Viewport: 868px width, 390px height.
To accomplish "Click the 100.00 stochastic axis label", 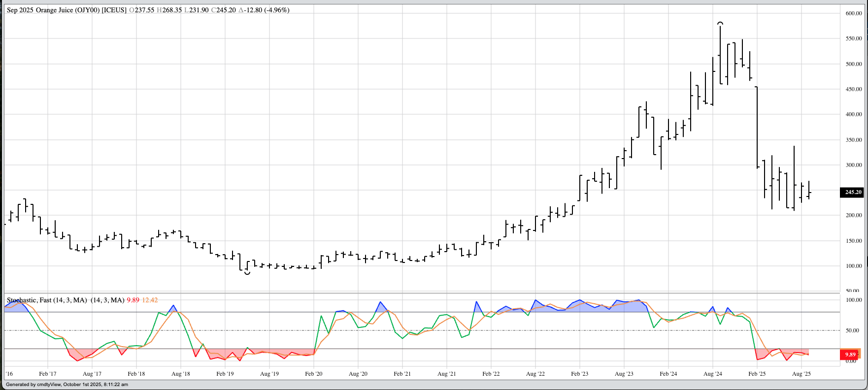I will coord(854,300).
